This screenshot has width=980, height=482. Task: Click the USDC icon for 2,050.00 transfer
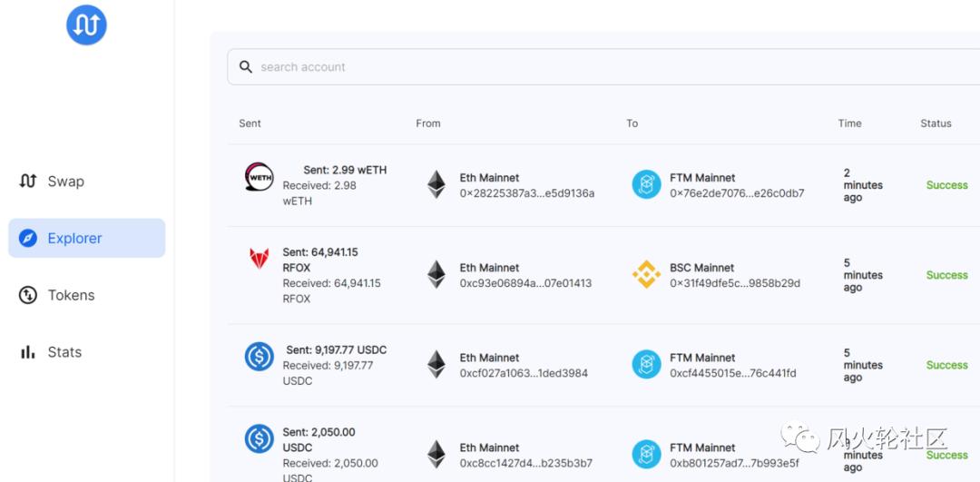[260, 439]
